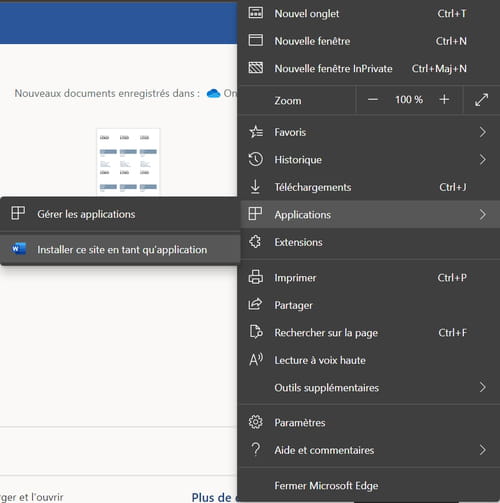Viewport: 500px width, 503px height.
Task: Expand the Favoris submenu chevron
Action: 482,132
